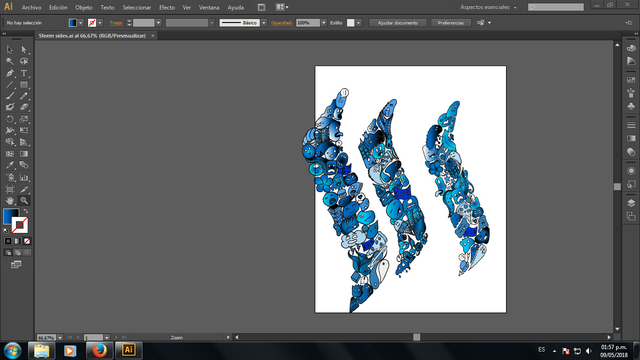
Task: Open the opacity 100% dropdown arrow
Action: point(324,23)
